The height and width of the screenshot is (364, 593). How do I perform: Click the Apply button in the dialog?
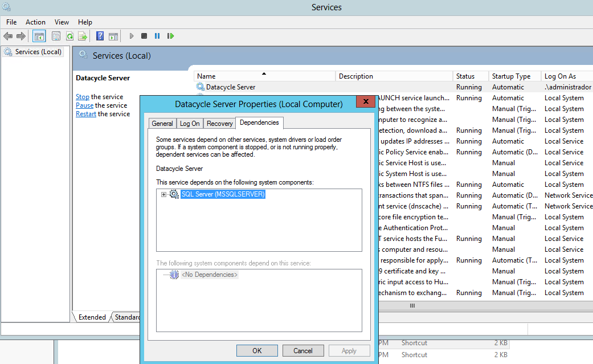coord(349,351)
